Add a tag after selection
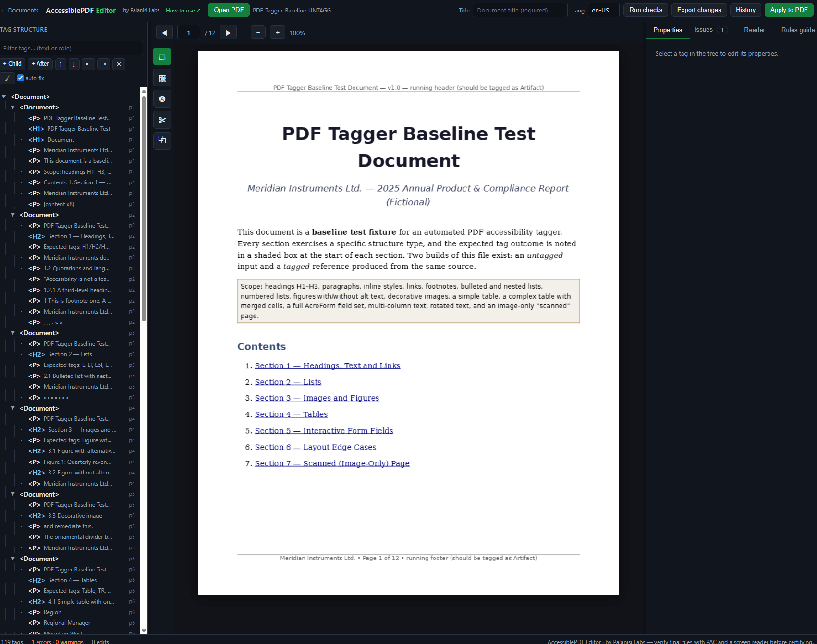 (40, 64)
